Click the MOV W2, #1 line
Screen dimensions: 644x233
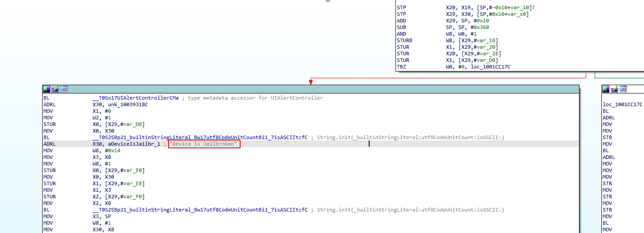77,118
